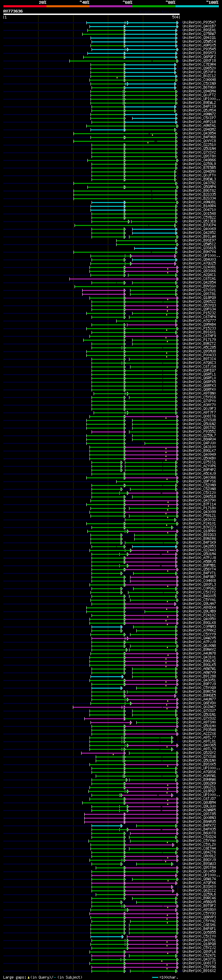This screenshot has height=980, width=222.
Task: Open hit UniRef100_C5XIN9
Action: [199, 84]
